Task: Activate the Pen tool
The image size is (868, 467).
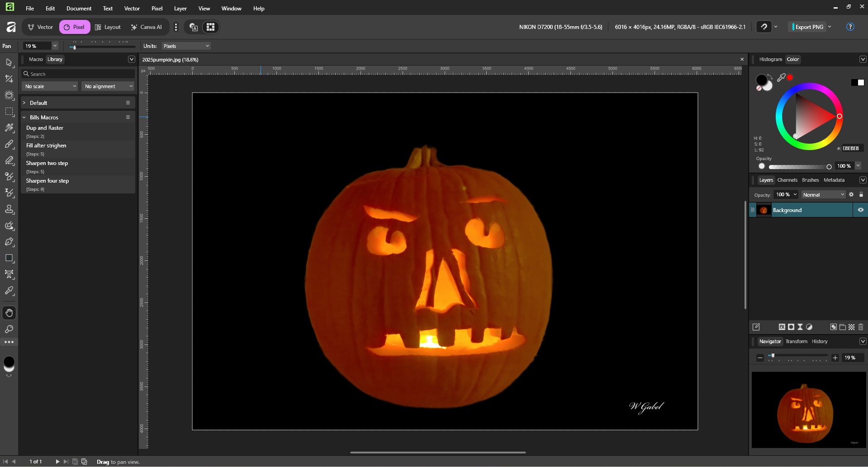Action: pos(9,242)
